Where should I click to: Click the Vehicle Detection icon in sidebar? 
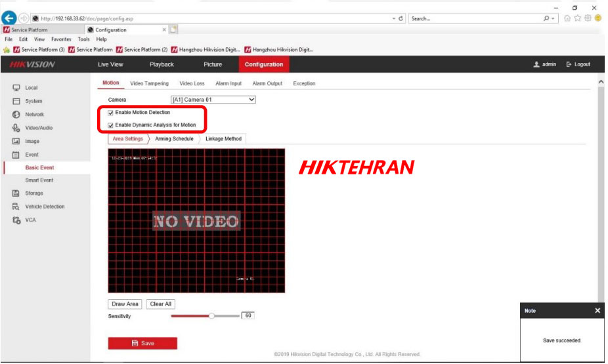(16, 207)
